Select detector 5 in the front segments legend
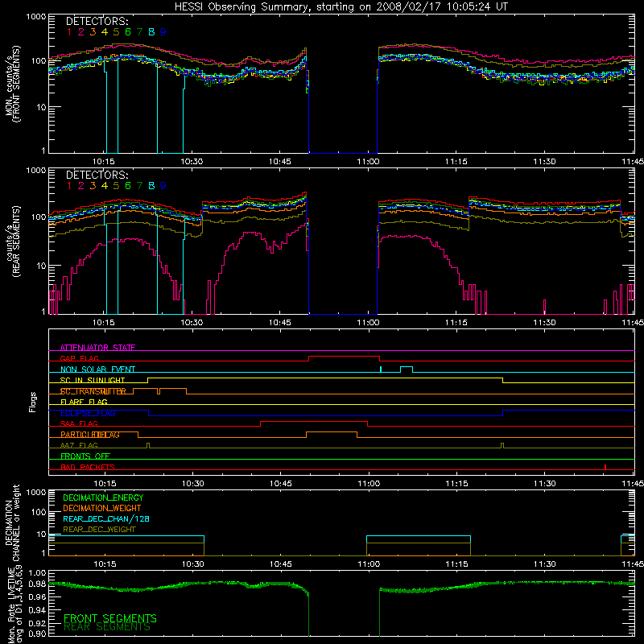Viewport: 644px width, 644px height. click(x=116, y=32)
